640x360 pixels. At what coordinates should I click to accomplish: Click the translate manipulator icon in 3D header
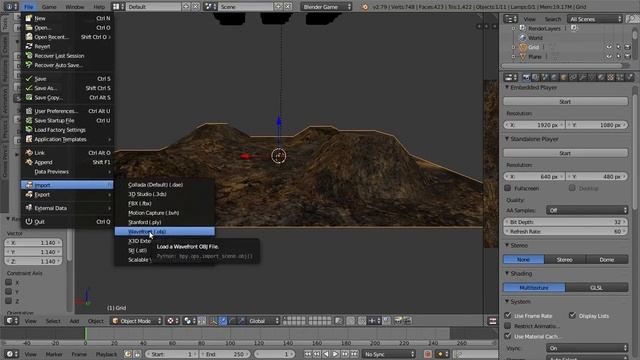223,321
